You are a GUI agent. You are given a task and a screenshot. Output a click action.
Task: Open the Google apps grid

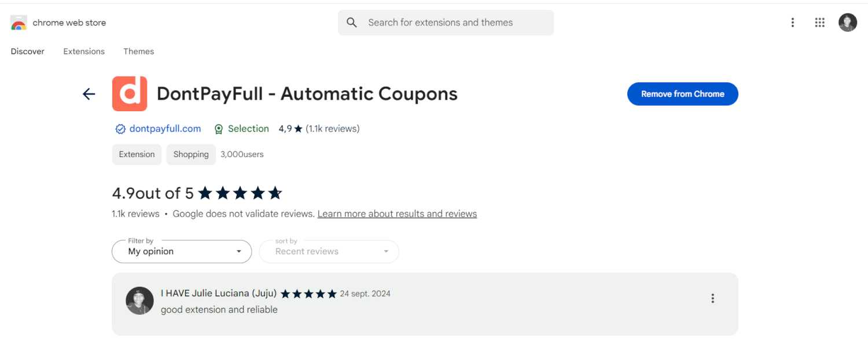coord(819,23)
